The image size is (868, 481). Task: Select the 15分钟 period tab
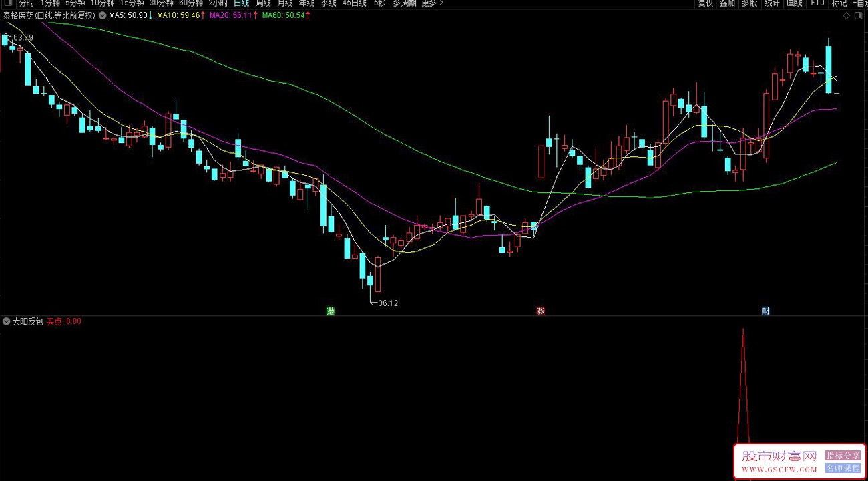132,3
